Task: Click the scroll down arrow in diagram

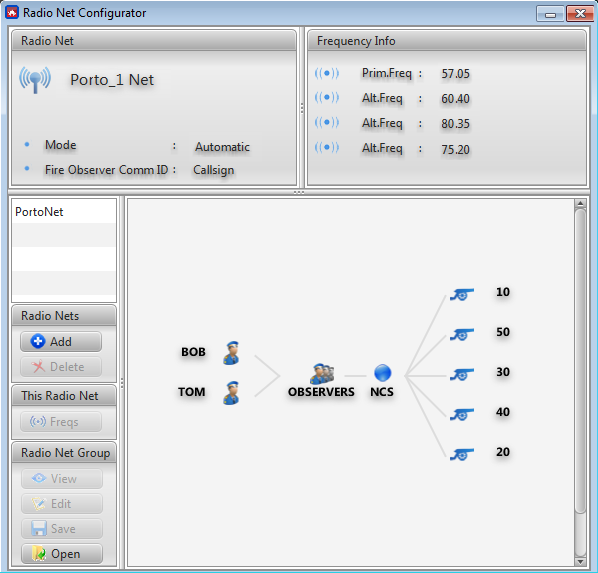Action: 580,562
